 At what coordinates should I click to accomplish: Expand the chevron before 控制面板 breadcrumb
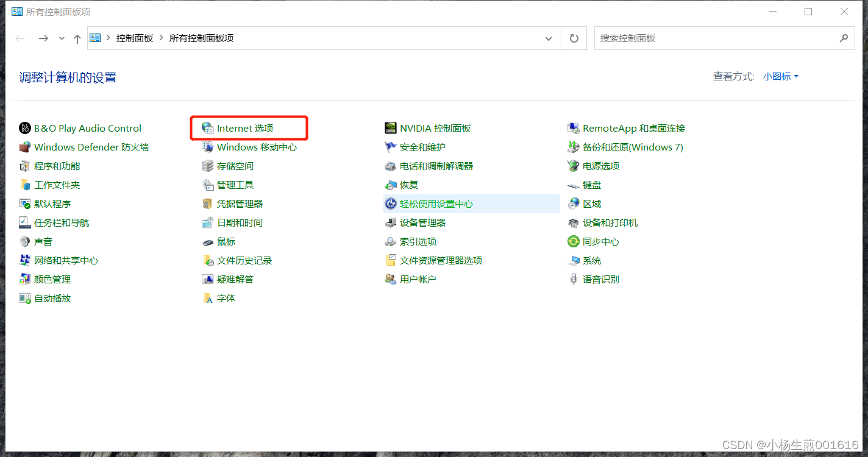[x=108, y=38]
